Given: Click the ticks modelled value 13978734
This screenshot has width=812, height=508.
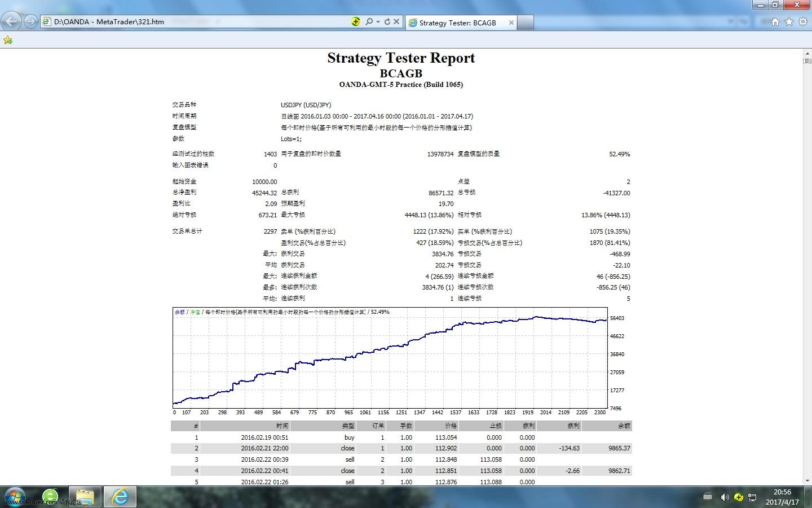Looking at the screenshot, I should click(440, 154).
